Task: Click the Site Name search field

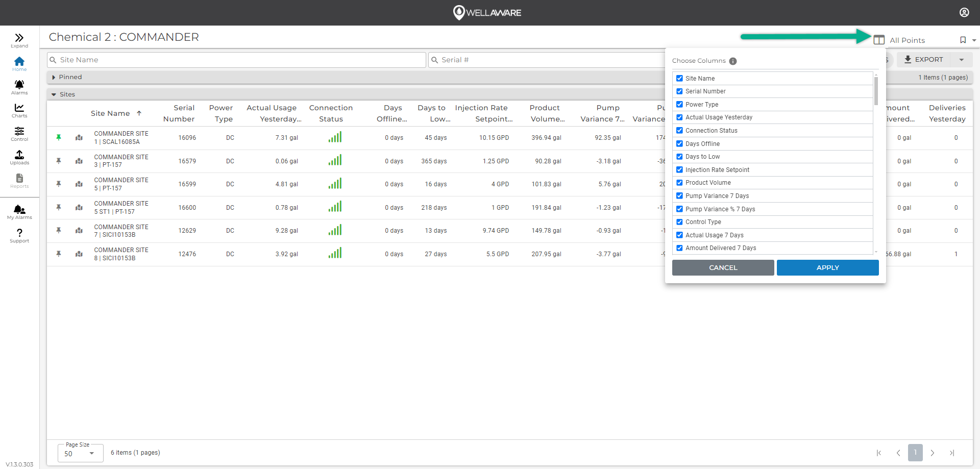Action: pos(236,60)
